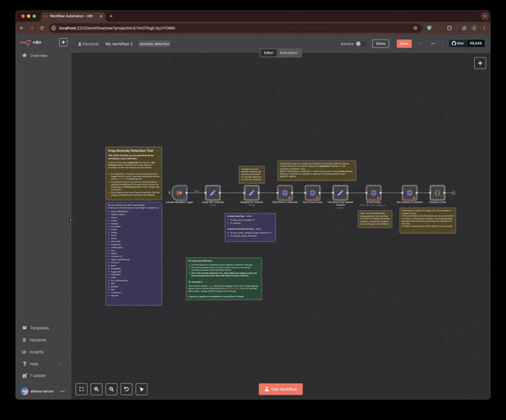Select the Workflow Automation - n8n browser tab

point(73,16)
